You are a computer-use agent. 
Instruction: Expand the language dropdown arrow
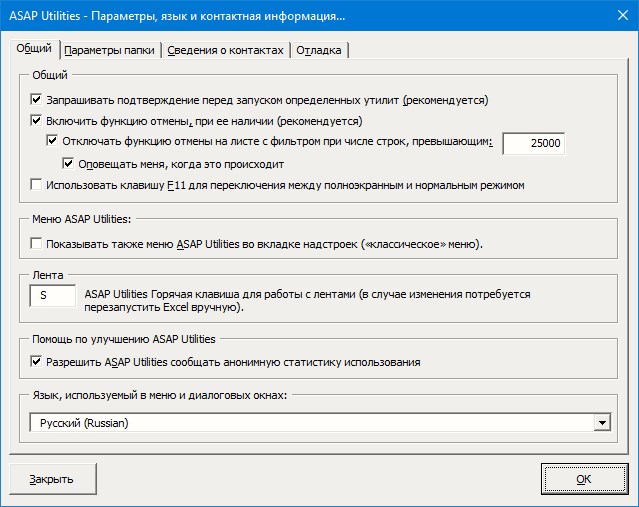(x=601, y=423)
